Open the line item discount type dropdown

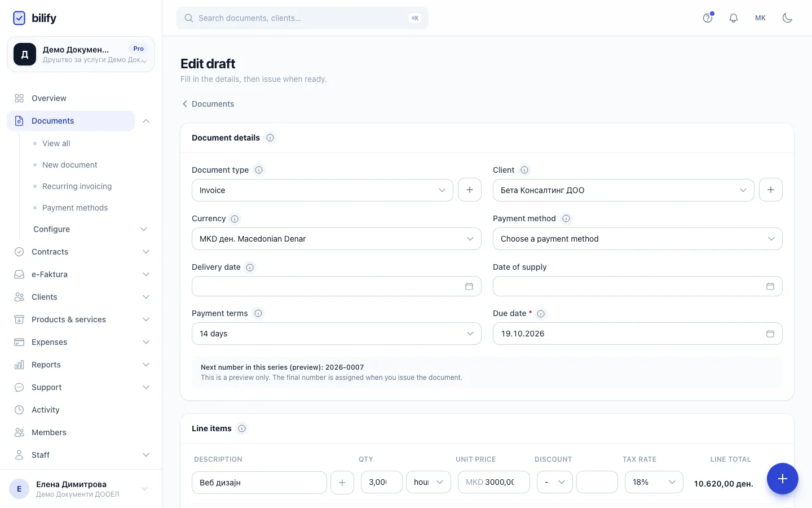[555, 482]
